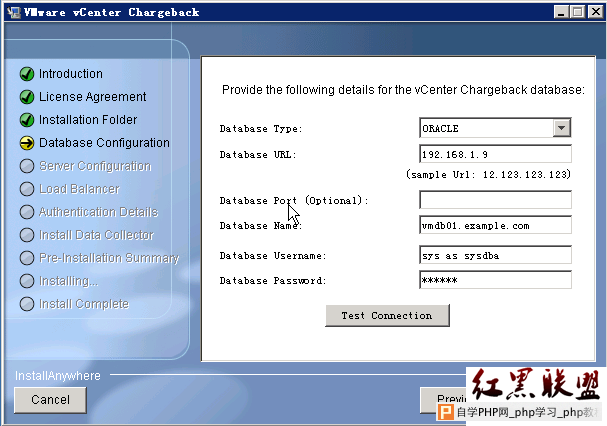The image size is (607, 426).
Task: Click the grey circle beside Install Data Collector
Action: click(27, 235)
